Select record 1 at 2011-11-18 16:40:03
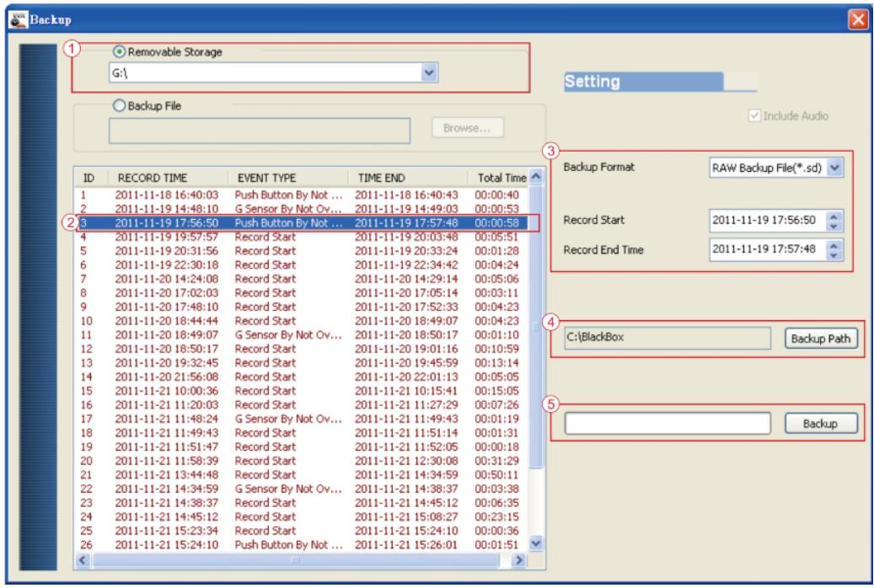Image resolution: width=874 pixels, height=588 pixels. click(x=302, y=195)
